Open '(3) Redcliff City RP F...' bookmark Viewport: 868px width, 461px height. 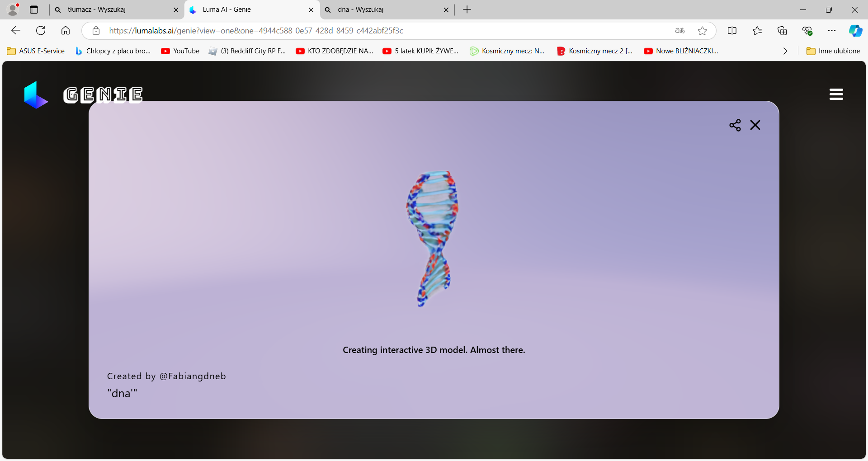(x=247, y=51)
